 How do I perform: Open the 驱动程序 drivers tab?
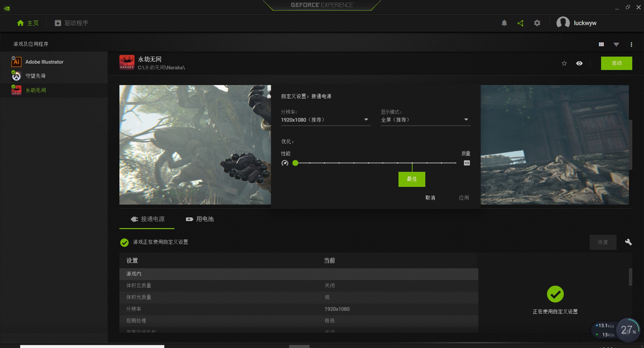[71, 23]
